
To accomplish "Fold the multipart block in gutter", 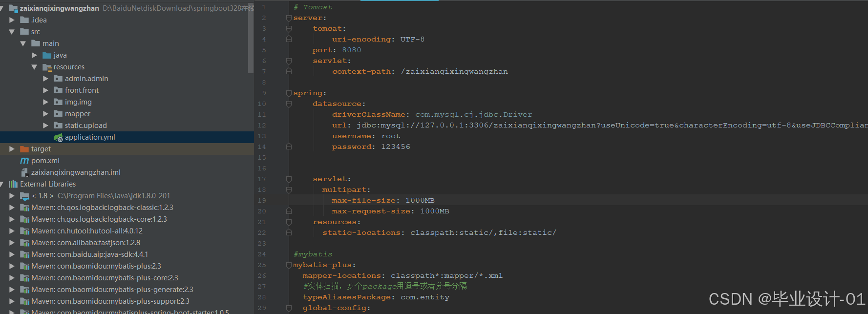I will point(289,190).
